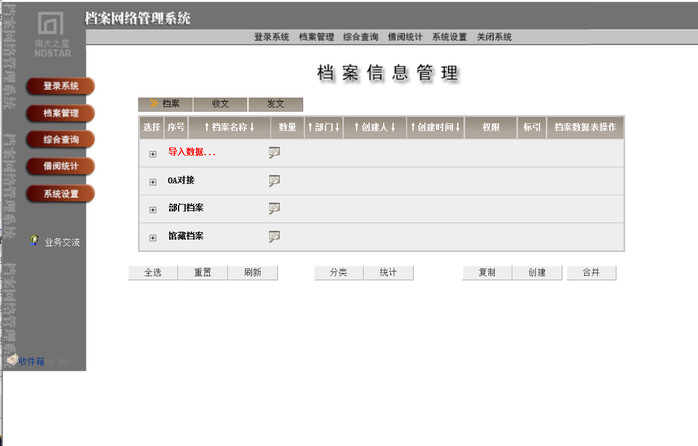
Task: Sort by 档案名称 column header
Action: tap(229, 127)
